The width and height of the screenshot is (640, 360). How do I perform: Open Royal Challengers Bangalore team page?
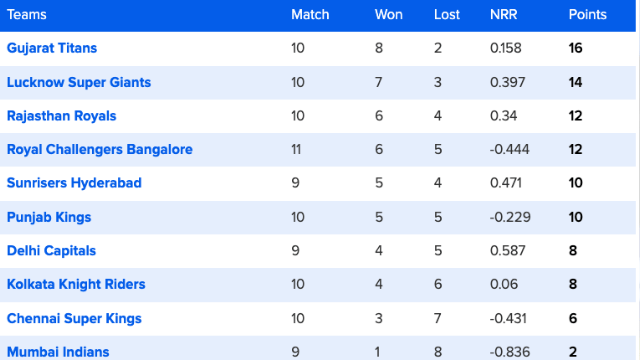(x=100, y=149)
